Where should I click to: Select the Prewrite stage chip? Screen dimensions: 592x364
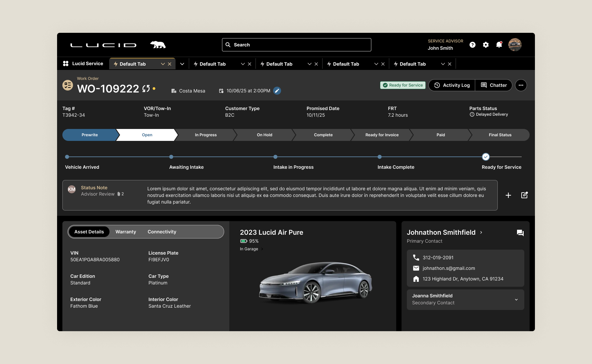pyautogui.click(x=90, y=135)
